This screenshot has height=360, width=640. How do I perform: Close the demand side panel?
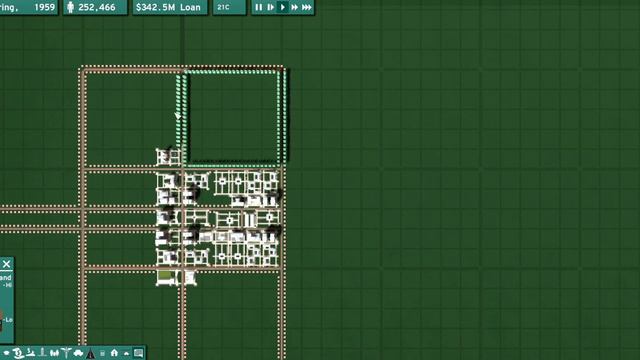tap(6, 264)
